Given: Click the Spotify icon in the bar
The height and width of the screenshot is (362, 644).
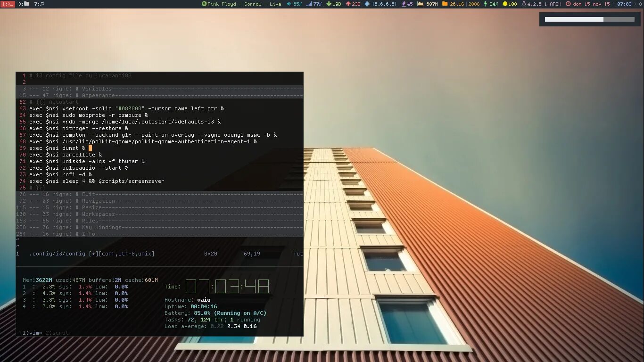Looking at the screenshot, I should point(204,4).
